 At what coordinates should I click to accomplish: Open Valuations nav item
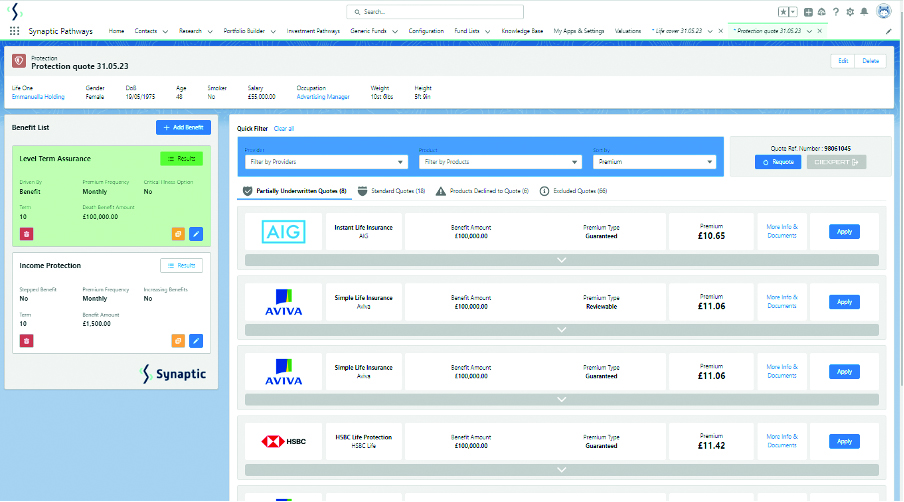click(x=628, y=31)
